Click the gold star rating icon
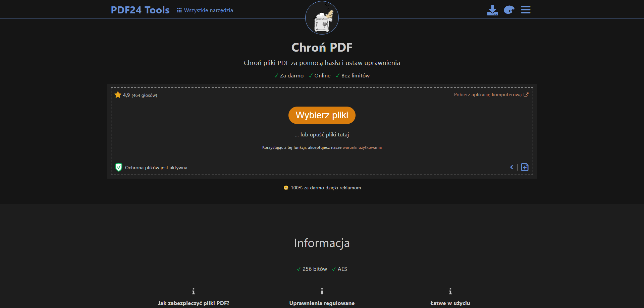This screenshot has height=308, width=644. pyautogui.click(x=118, y=95)
